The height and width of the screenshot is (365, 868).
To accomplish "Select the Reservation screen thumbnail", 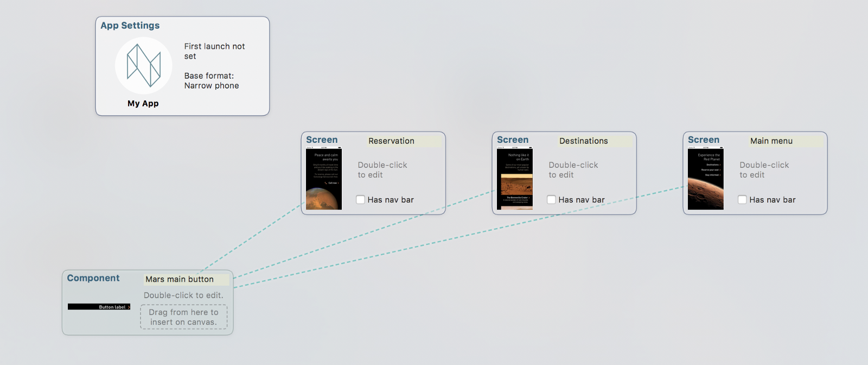I will coord(324,178).
